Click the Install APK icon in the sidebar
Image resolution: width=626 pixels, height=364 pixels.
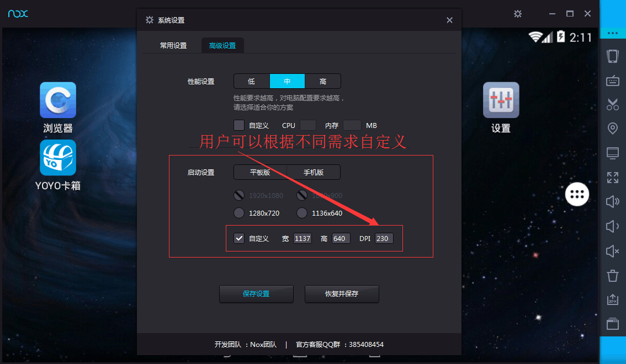tap(612, 299)
